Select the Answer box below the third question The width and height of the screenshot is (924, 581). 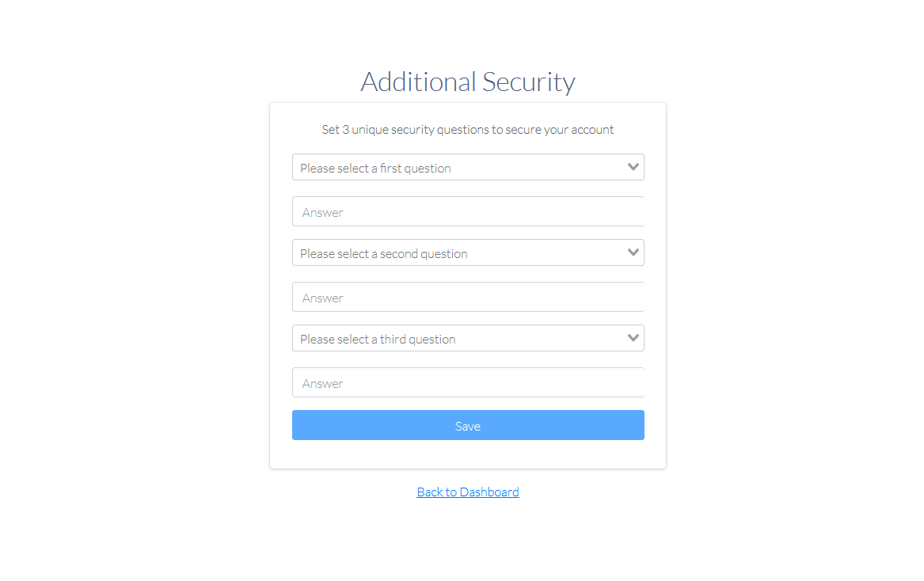468,382
